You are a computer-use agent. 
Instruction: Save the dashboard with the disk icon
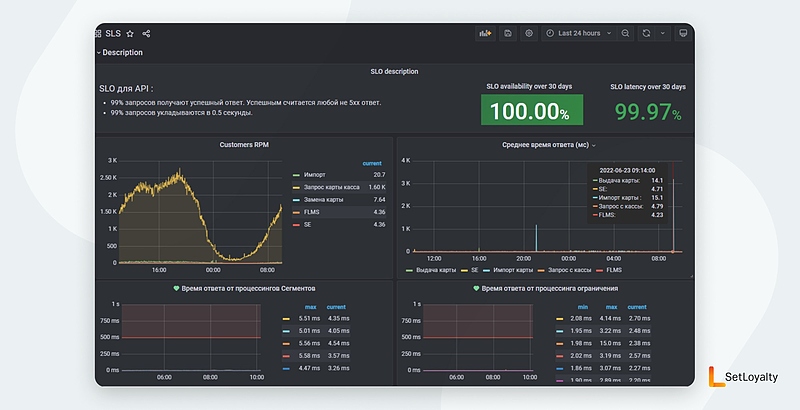pos(508,33)
